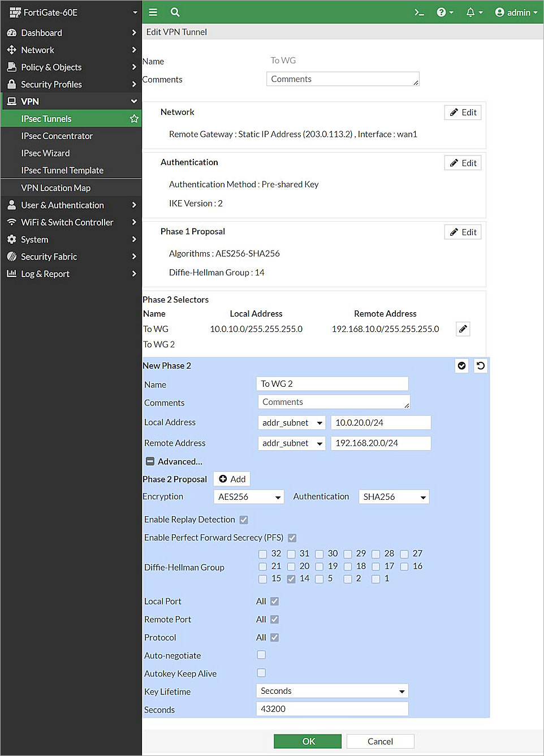Navigate to VPN Location Map
This screenshot has height=756, width=544.
click(55, 187)
